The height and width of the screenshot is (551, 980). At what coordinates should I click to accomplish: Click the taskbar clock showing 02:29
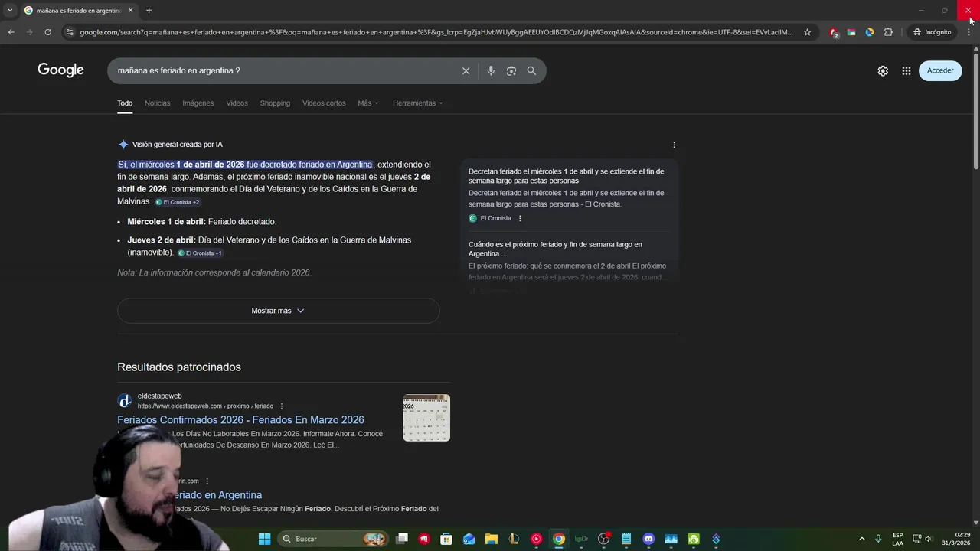point(956,539)
